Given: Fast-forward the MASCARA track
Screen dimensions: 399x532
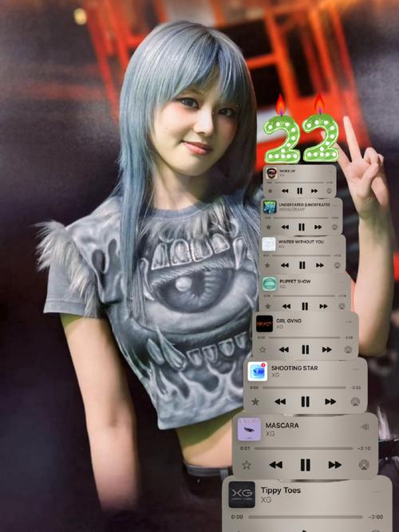Looking at the screenshot, I should pyautogui.click(x=335, y=465).
